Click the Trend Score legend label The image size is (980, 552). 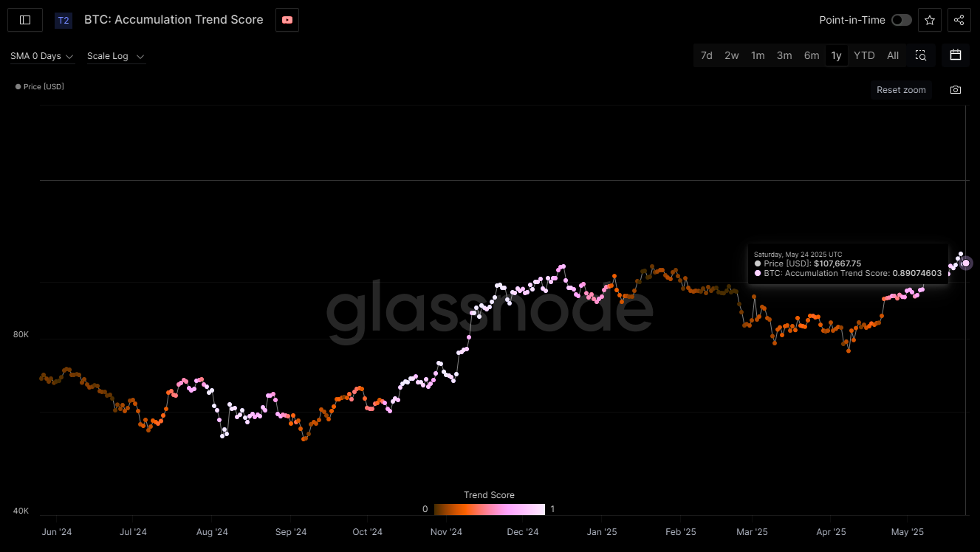coord(489,495)
